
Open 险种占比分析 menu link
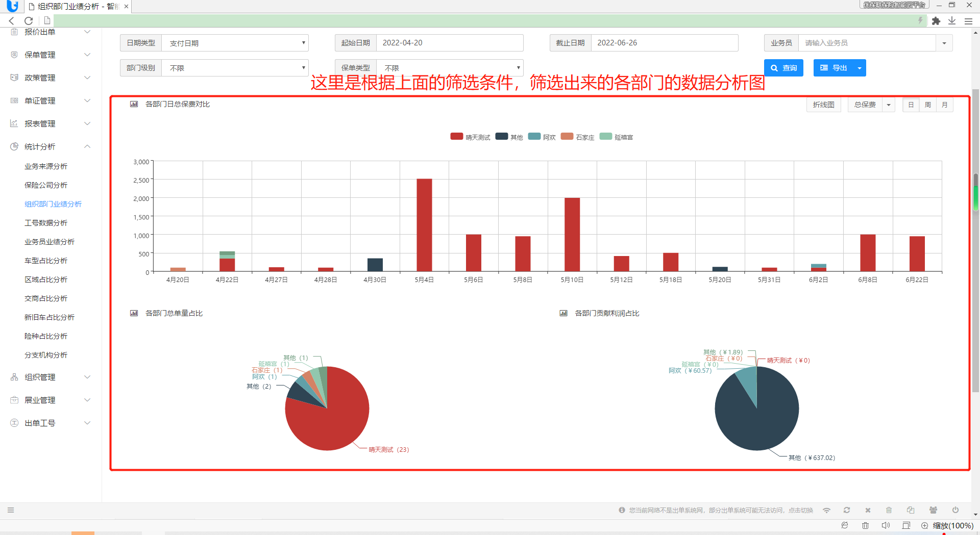click(x=46, y=336)
